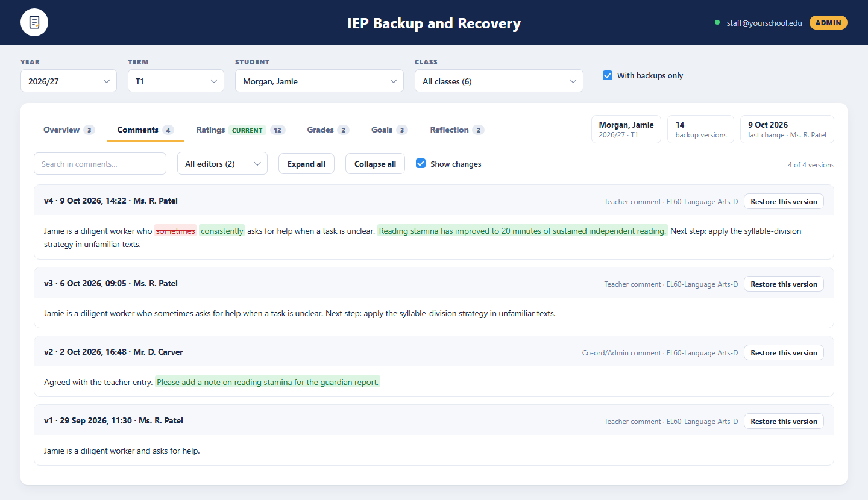Image resolution: width=868 pixels, height=500 pixels.
Task: Open the All editors (2) filter dropdown
Action: click(222, 164)
